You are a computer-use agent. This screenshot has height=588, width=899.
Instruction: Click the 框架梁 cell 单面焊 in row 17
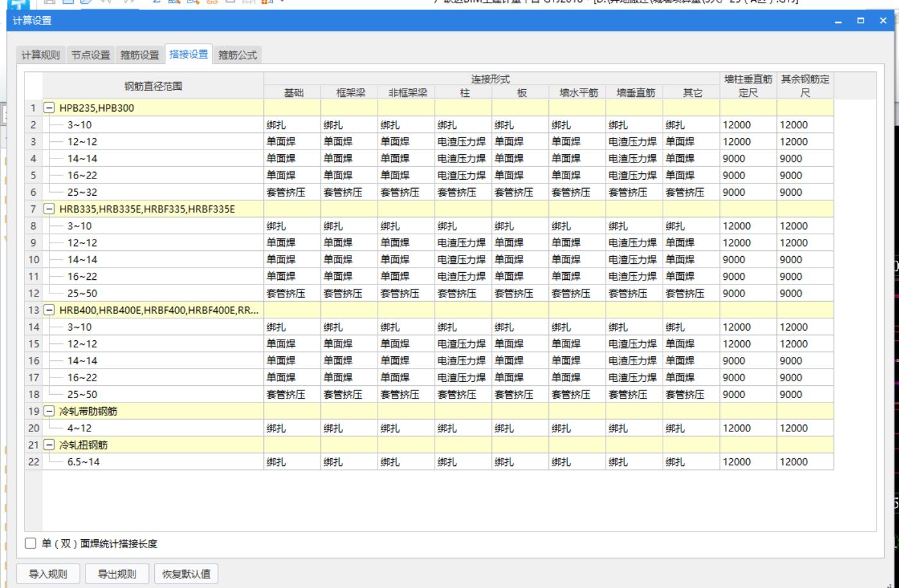[x=349, y=377]
